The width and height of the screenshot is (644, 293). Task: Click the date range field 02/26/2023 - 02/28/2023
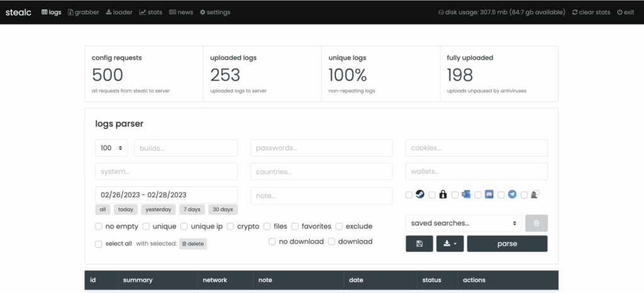(166, 195)
